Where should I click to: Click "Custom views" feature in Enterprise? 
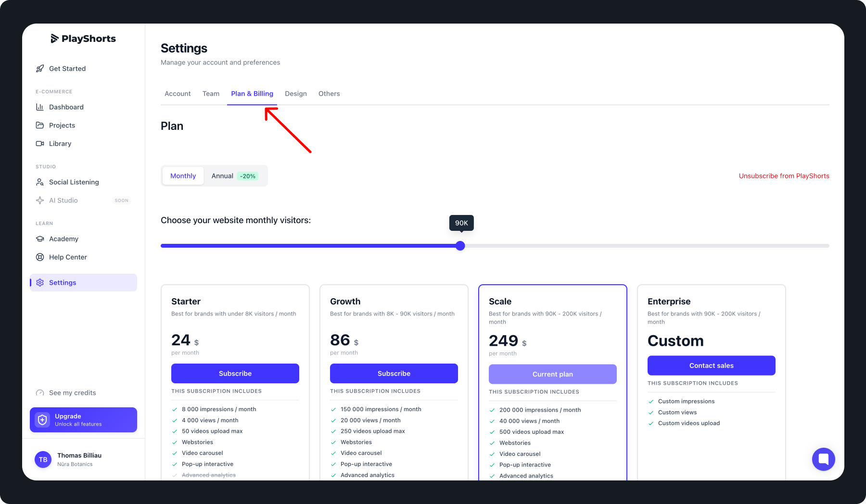(677, 413)
